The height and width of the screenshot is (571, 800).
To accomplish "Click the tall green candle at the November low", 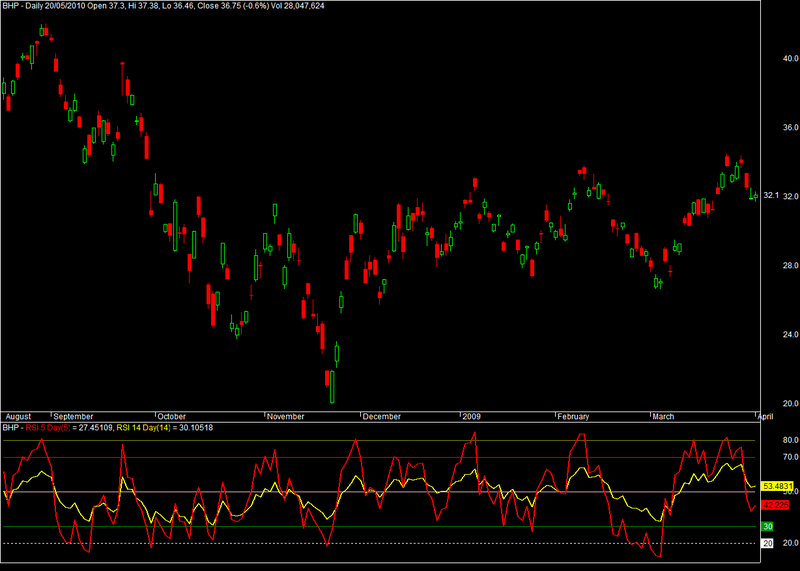I will [x=332, y=387].
